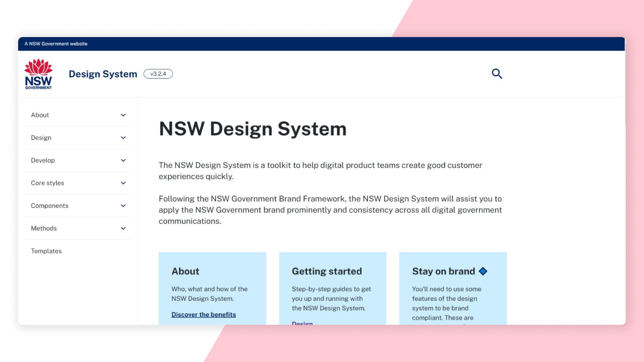Click 'A NSW Government website' banner text
This screenshot has width=644, height=362.
(56, 44)
